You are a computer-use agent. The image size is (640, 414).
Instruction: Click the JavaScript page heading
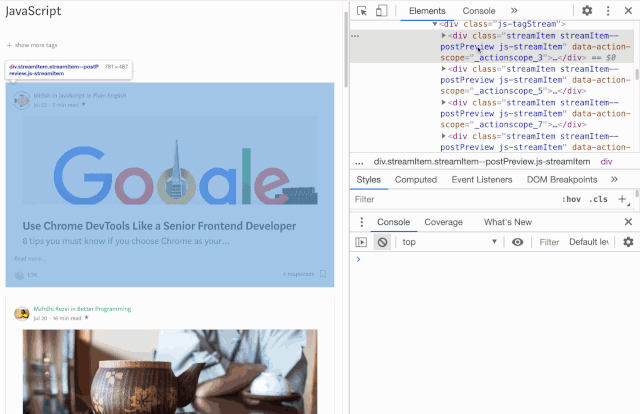(x=33, y=11)
